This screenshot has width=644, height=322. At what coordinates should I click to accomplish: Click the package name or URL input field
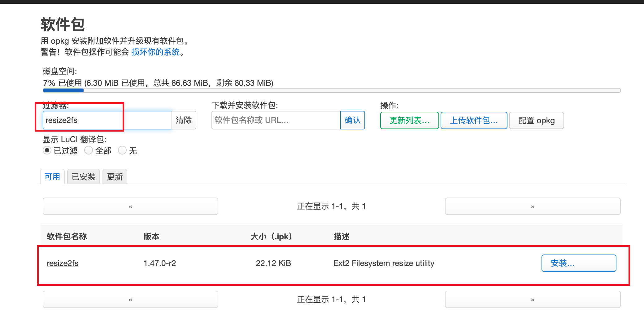276,120
